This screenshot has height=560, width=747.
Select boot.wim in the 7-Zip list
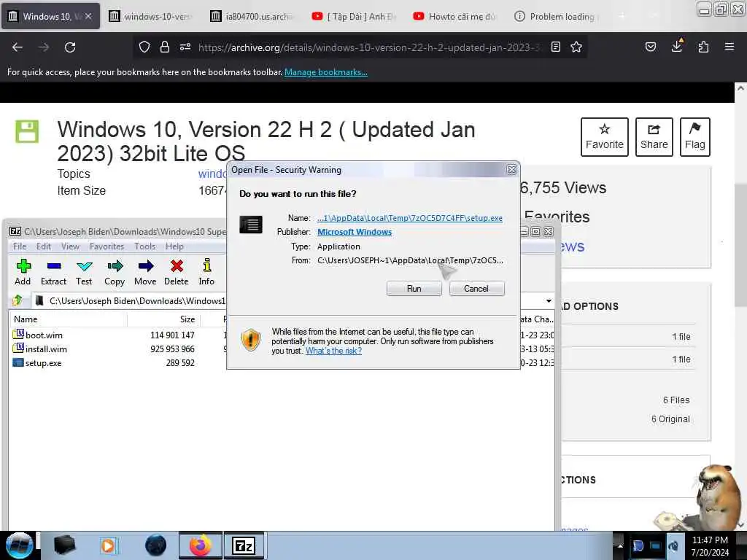click(x=44, y=335)
